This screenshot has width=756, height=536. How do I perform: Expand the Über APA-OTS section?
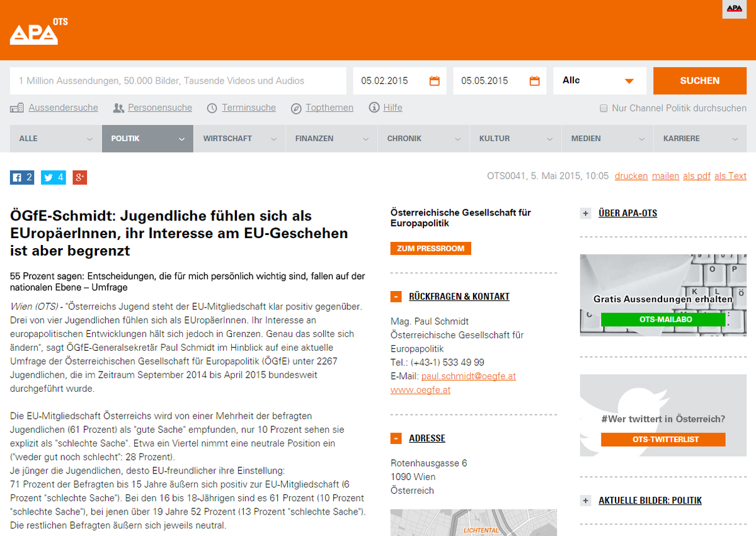coord(586,214)
